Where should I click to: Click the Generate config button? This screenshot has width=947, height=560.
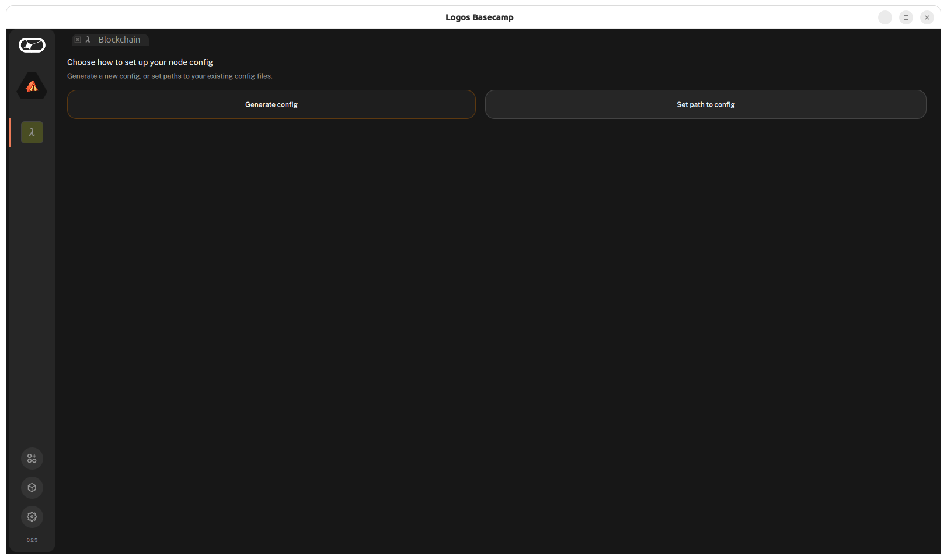pyautogui.click(x=271, y=104)
